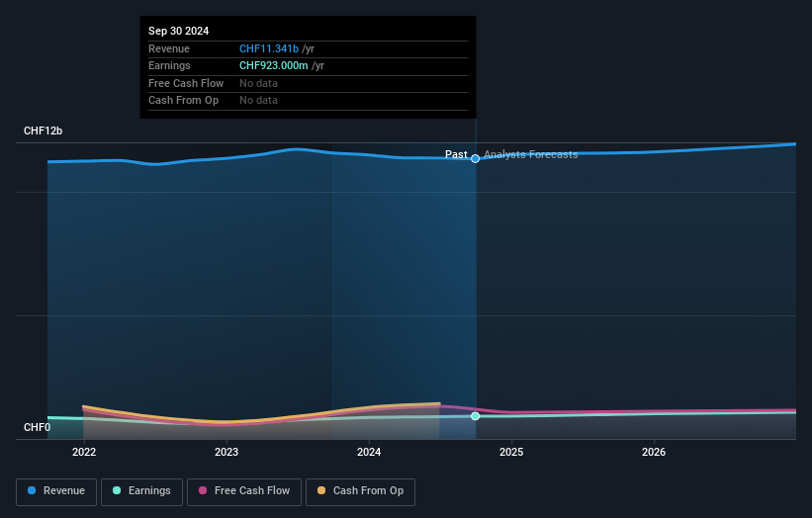Image resolution: width=812 pixels, height=518 pixels.
Task: Click the teal Earnings legend dot
Action: point(117,490)
